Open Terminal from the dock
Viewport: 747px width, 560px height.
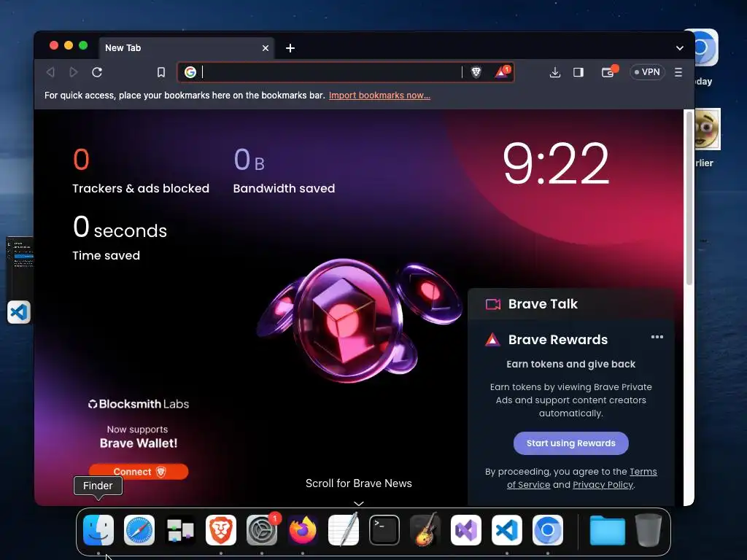(384, 530)
